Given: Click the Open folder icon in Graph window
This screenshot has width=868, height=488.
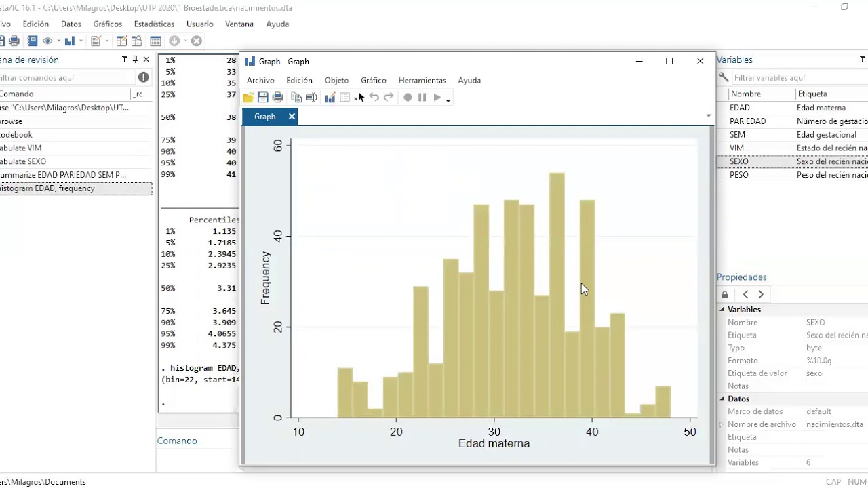Looking at the screenshot, I should (248, 98).
